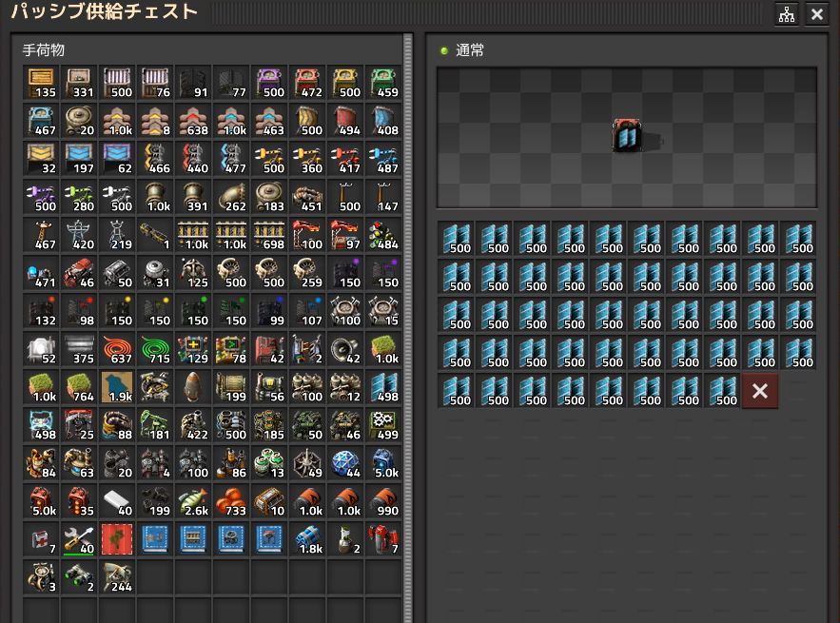
Task: Click the inventory panel scrollbar
Action: pos(408,327)
